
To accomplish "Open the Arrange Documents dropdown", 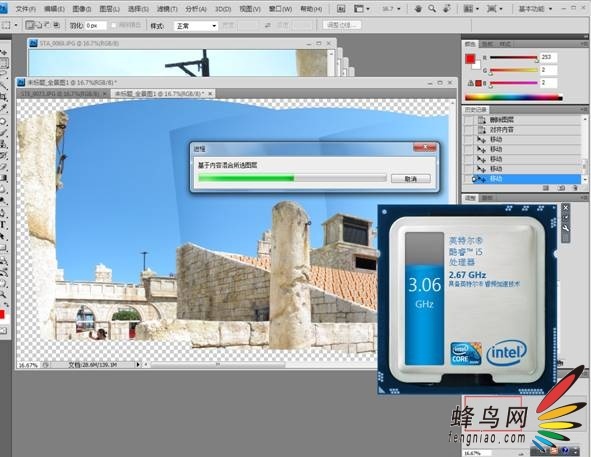I will click(x=471, y=8).
